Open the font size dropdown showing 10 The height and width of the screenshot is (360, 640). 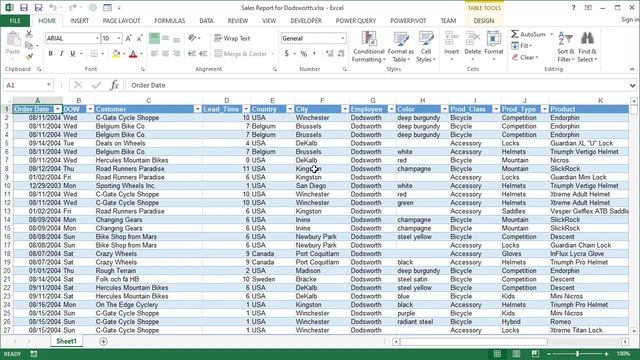click(x=119, y=38)
